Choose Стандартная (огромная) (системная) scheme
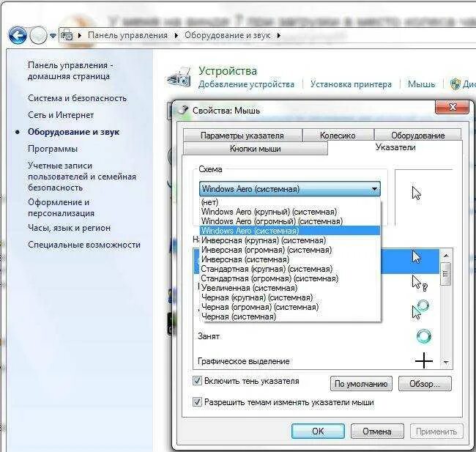 [290, 278]
